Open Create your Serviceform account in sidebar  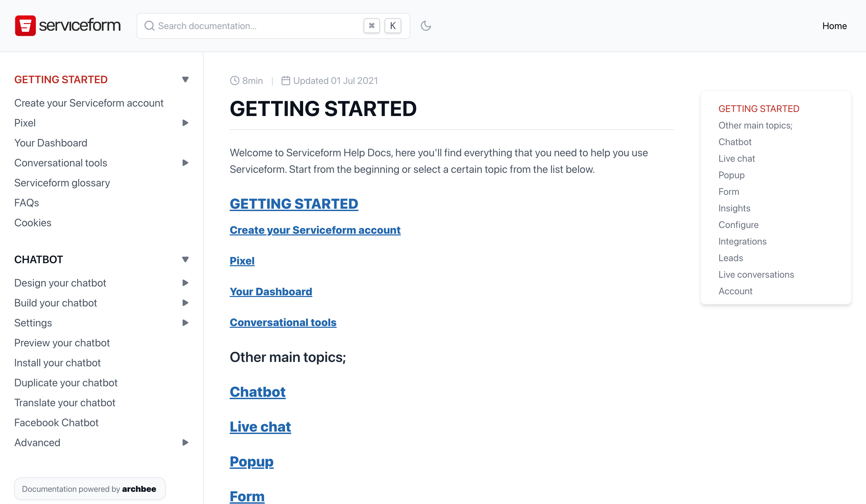(89, 103)
